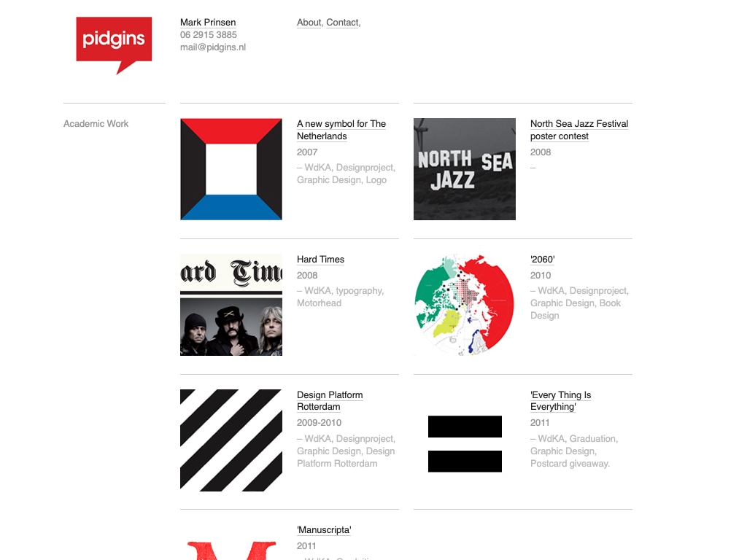The height and width of the screenshot is (560, 747).
Task: Open the Netherlands flag symbol thumbnail
Action: (x=231, y=169)
